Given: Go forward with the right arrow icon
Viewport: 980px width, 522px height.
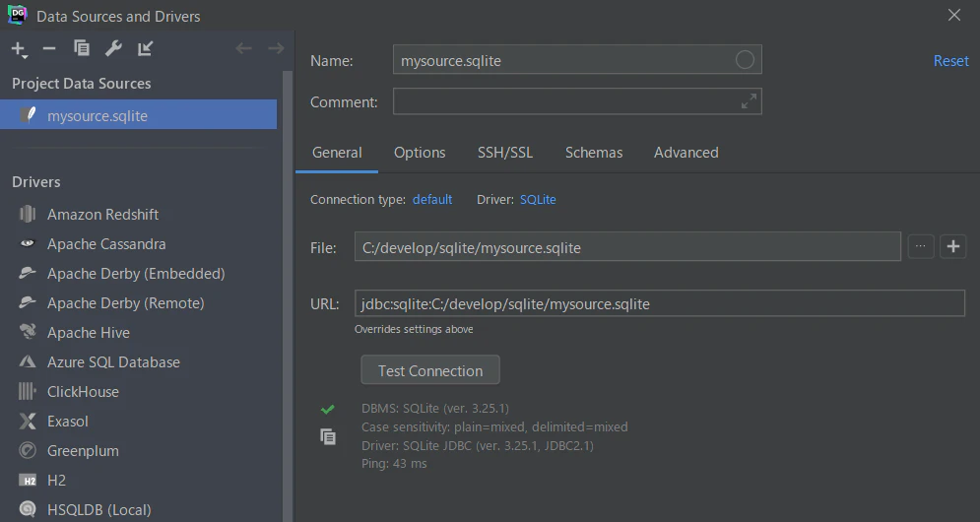Looking at the screenshot, I should [276, 48].
